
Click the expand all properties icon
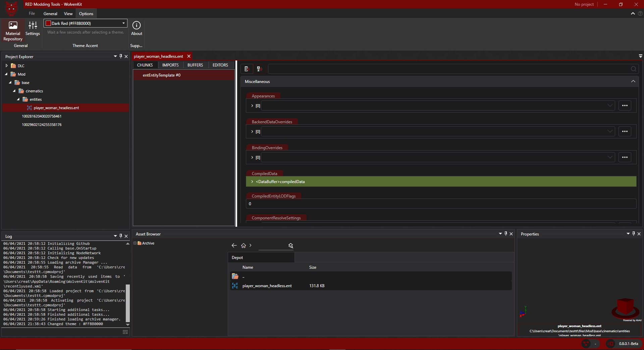pos(247,69)
